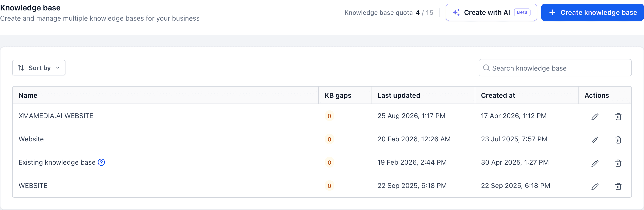Image resolution: width=644 pixels, height=210 pixels.
Task: Click pencil icon in the Website row
Action: (x=595, y=140)
